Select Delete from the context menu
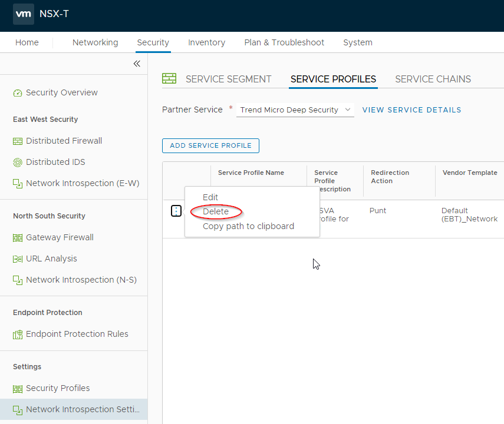 pos(216,211)
